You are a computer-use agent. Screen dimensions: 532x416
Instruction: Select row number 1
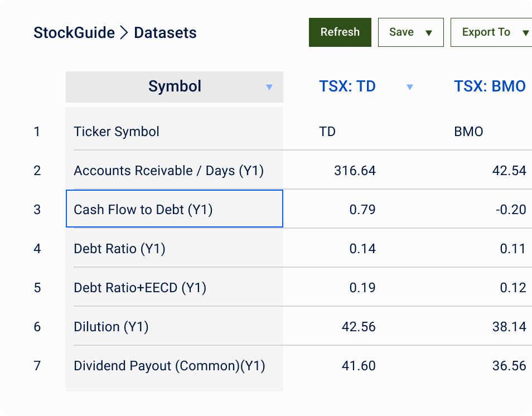37,132
